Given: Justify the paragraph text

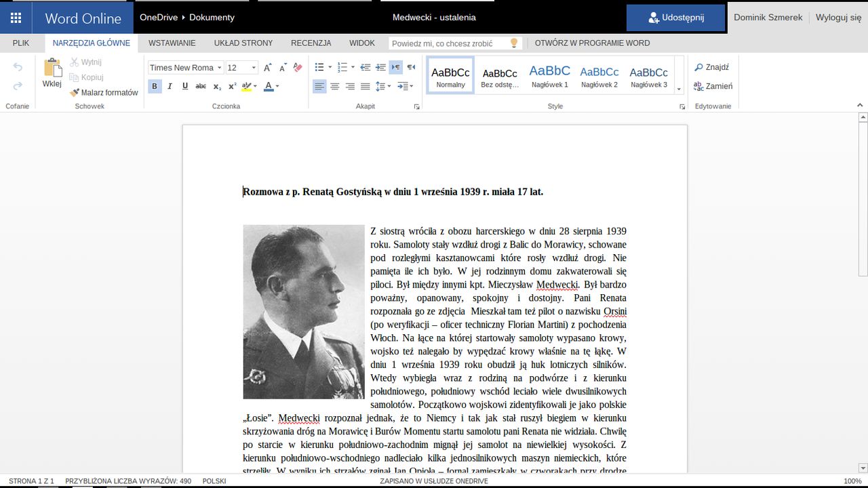Looking at the screenshot, I should pos(365,86).
